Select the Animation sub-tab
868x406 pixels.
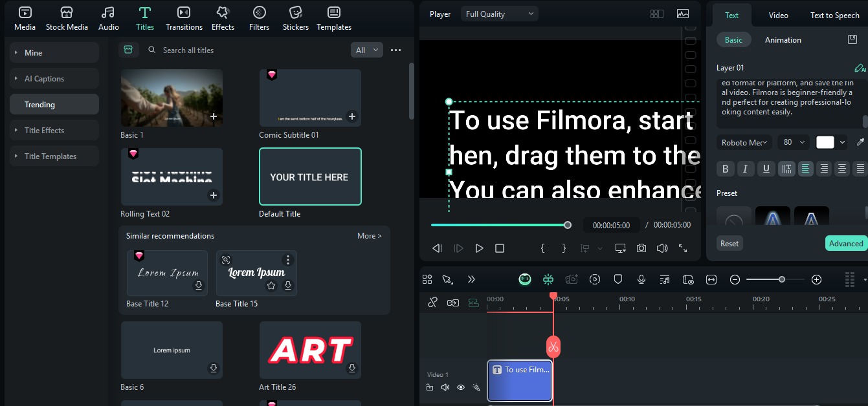(x=783, y=40)
